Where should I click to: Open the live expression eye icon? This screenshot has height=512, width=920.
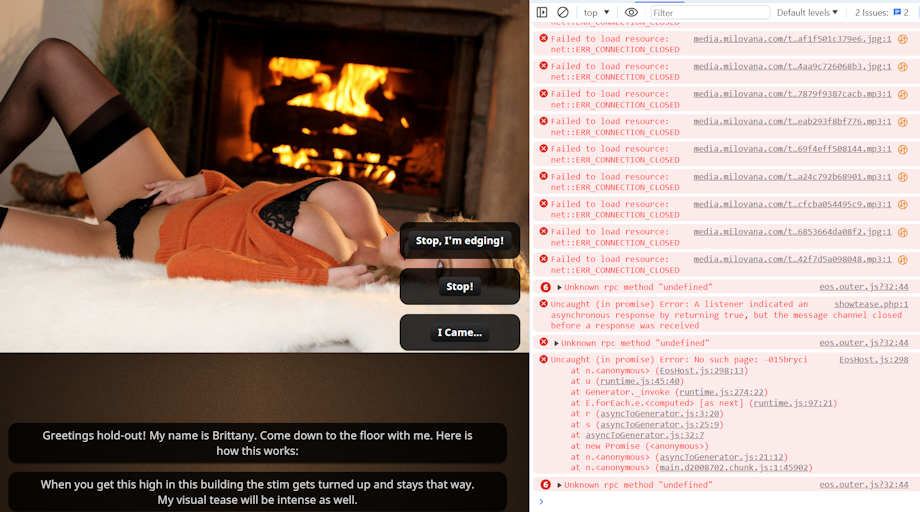pos(631,12)
